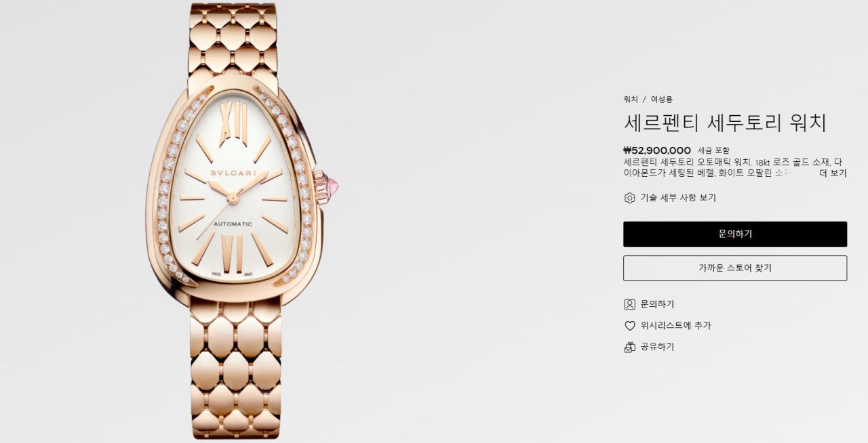Open the 워치 breadcrumb category
The image size is (868, 443).
tap(631, 99)
